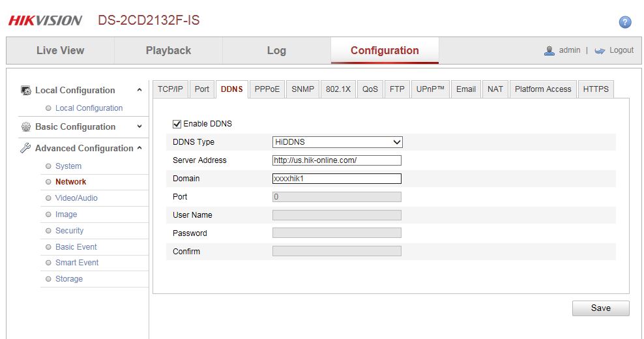Collapse the Advanced Configuration section
The image size is (644, 339).
[139, 148]
